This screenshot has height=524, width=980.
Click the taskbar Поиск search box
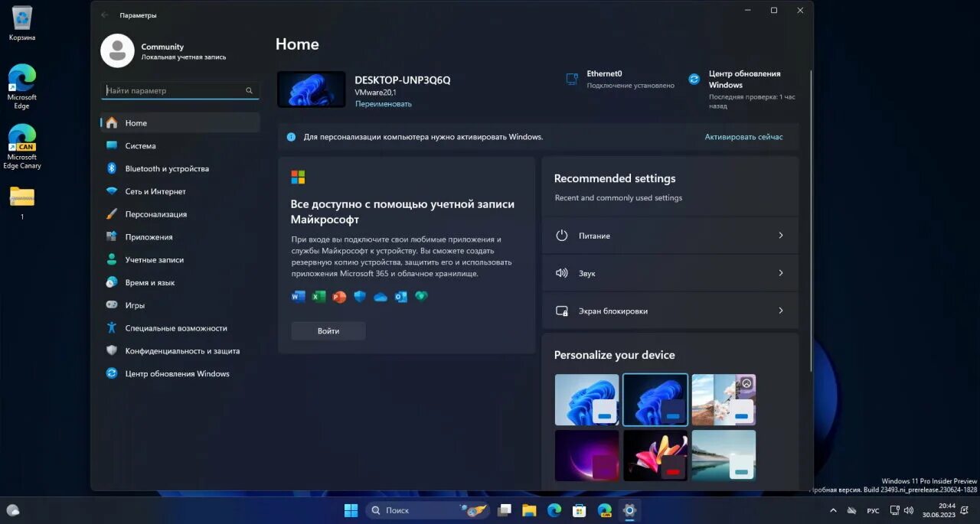426,510
